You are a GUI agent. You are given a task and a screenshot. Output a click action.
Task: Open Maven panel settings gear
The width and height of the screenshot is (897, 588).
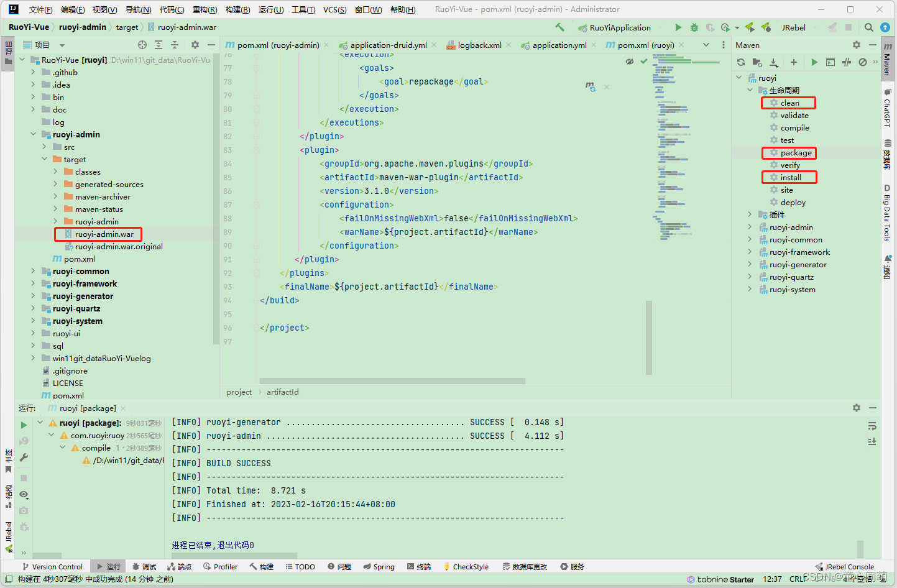pos(857,45)
